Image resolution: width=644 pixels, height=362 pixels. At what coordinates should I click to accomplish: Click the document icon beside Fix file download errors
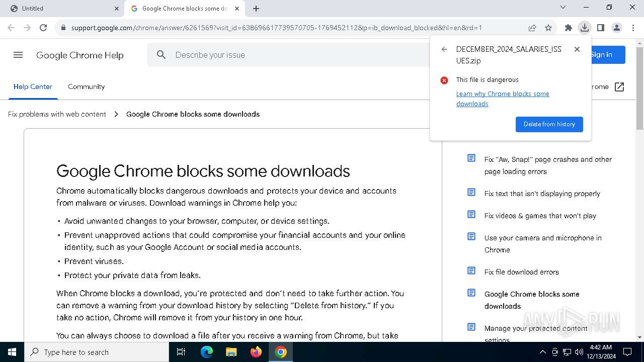coord(471,270)
